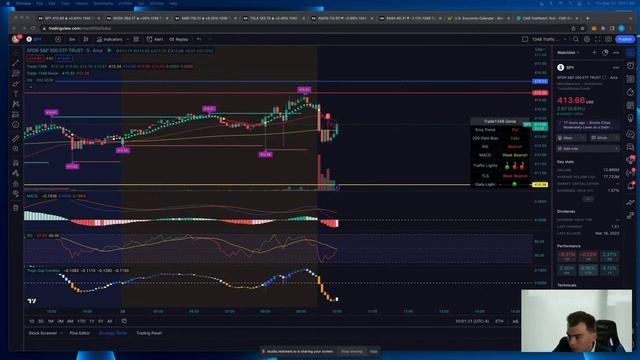The height and width of the screenshot is (360, 640).
Task: Choose the ruler measure tool
Action: click(x=16, y=138)
